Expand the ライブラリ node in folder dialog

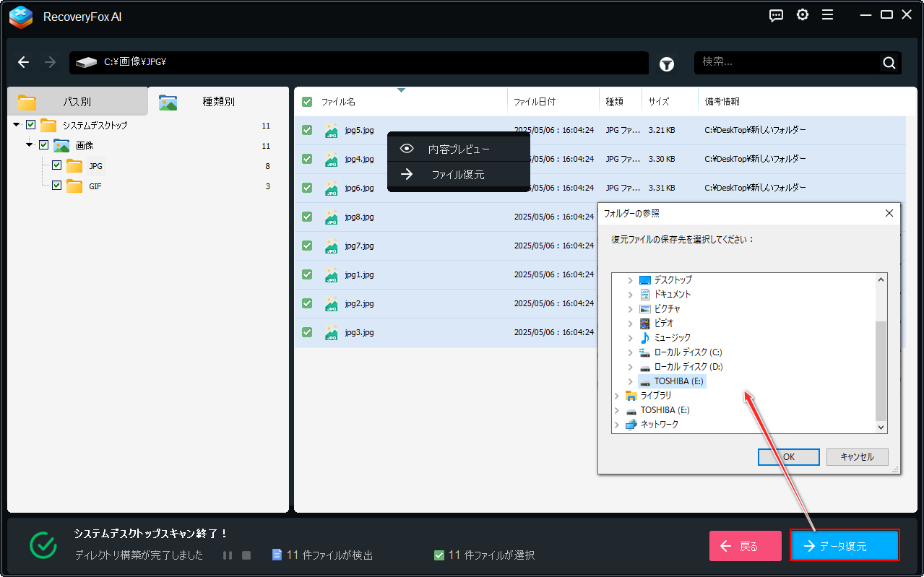coord(616,396)
